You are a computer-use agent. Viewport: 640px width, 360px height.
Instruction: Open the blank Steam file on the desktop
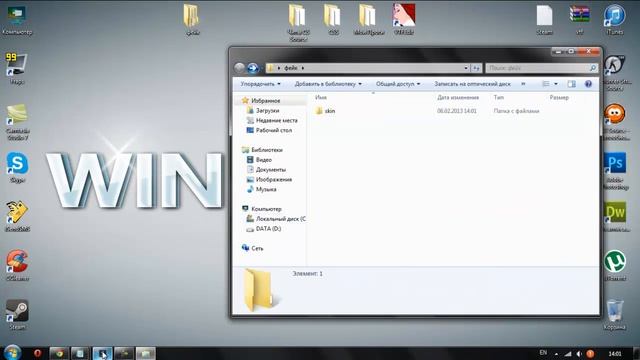tap(544, 20)
